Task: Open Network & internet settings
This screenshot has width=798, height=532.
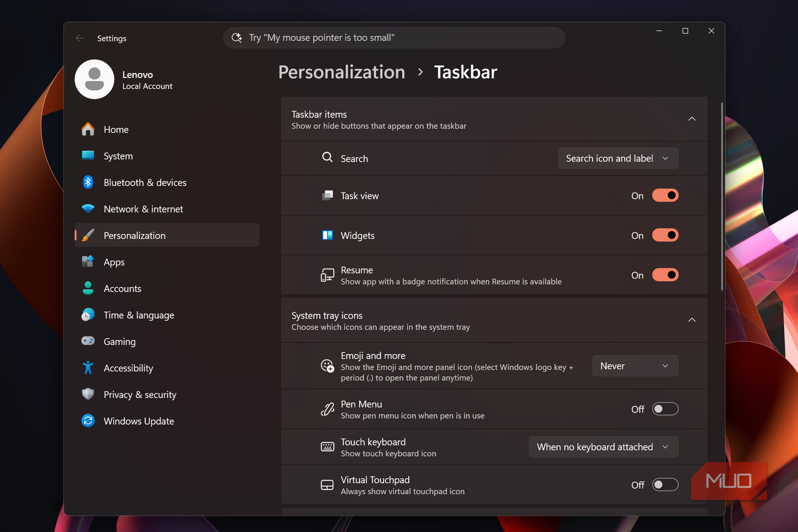Action: pyautogui.click(x=167, y=209)
